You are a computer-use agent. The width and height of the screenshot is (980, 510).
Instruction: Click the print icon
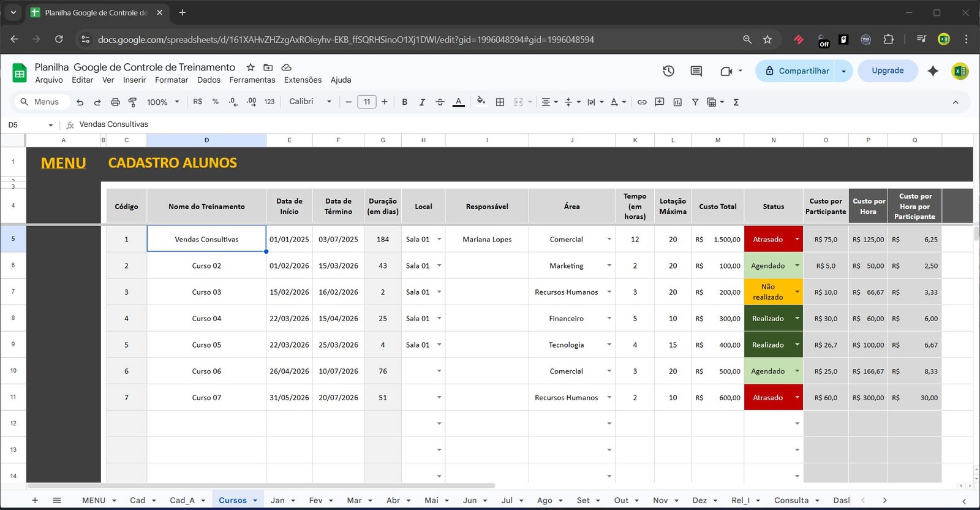pyautogui.click(x=115, y=102)
